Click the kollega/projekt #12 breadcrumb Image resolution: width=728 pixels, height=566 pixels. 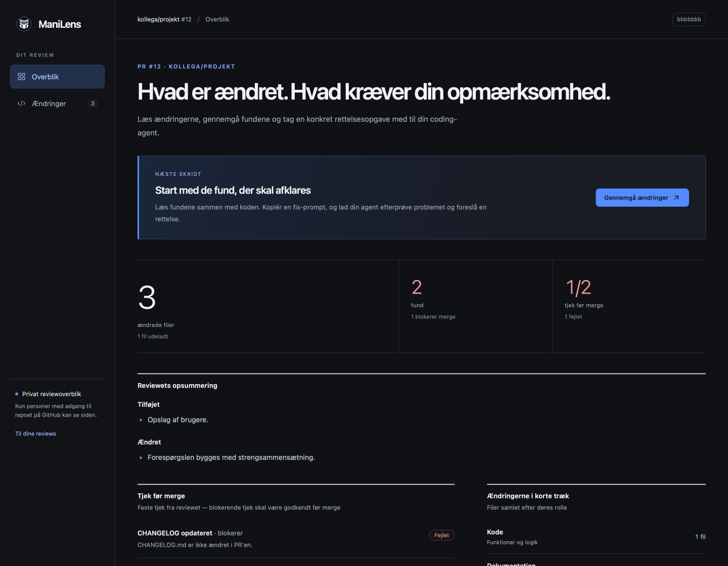click(164, 19)
